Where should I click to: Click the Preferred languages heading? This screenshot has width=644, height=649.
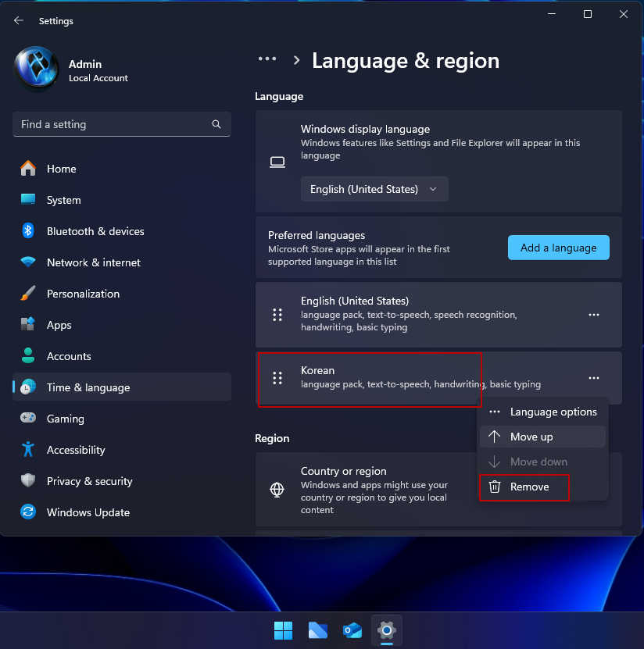coord(317,235)
